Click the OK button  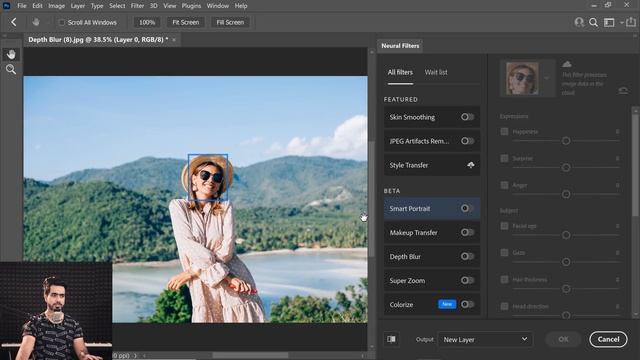coord(563,339)
